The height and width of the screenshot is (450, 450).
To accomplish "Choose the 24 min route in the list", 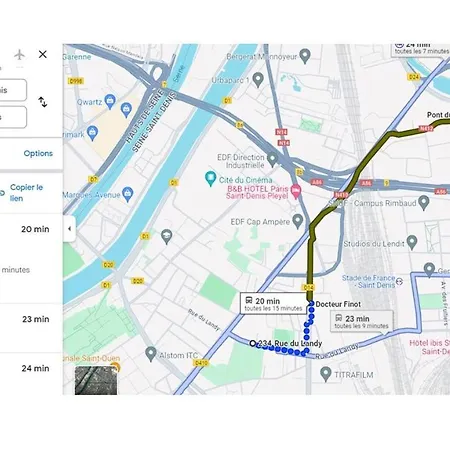I will point(31,374).
